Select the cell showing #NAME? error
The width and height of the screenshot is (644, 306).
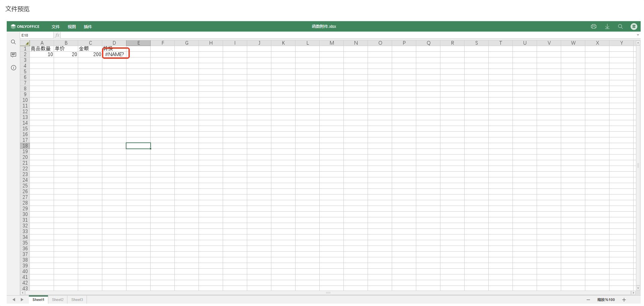pyautogui.click(x=114, y=54)
